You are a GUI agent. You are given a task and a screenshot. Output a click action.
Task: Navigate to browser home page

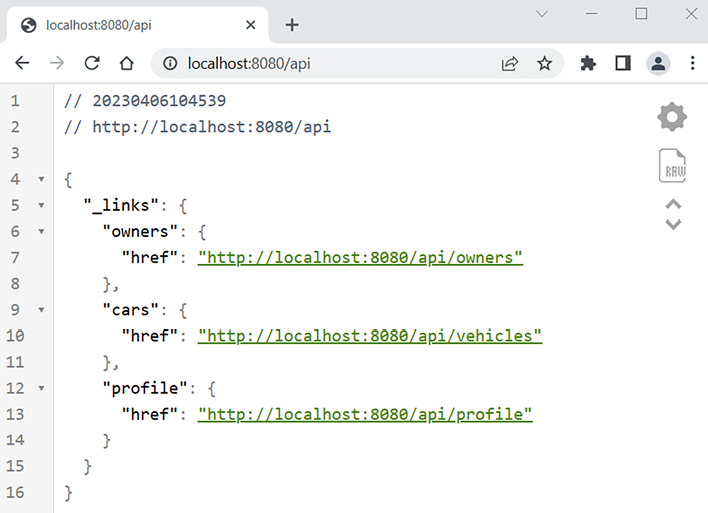click(126, 63)
